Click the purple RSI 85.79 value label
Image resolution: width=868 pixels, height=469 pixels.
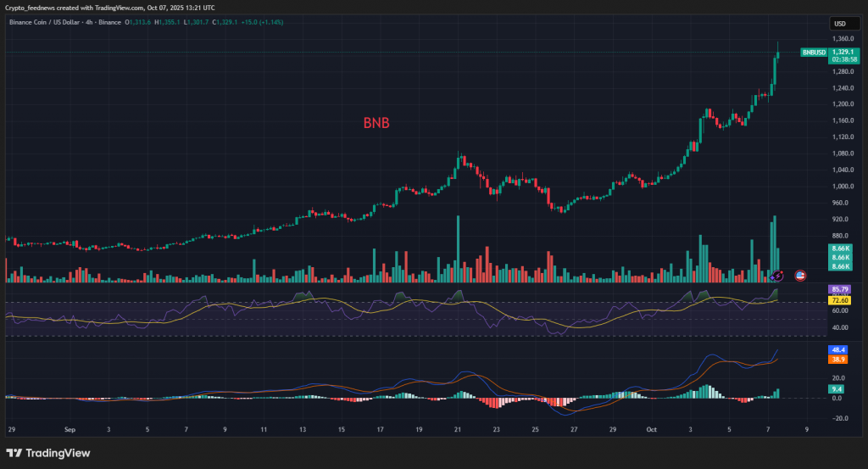click(x=839, y=290)
